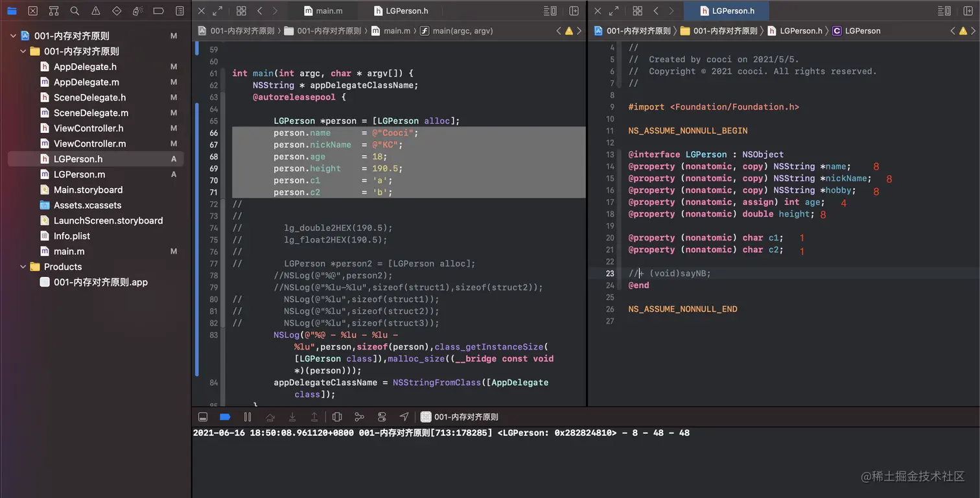Go back in left editor history
The height and width of the screenshot is (498, 980).
pos(260,11)
